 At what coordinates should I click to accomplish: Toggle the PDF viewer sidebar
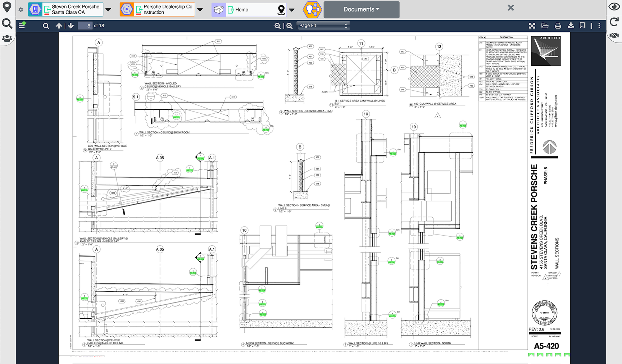tap(22, 26)
